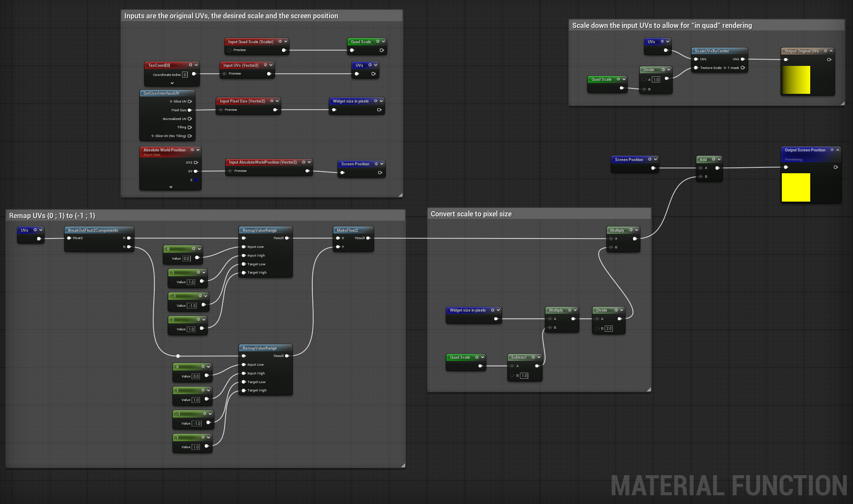The height and width of the screenshot is (504, 853).
Task: Click the title pin icon on Input Pixel Size (Vector2)
Action: [272, 101]
